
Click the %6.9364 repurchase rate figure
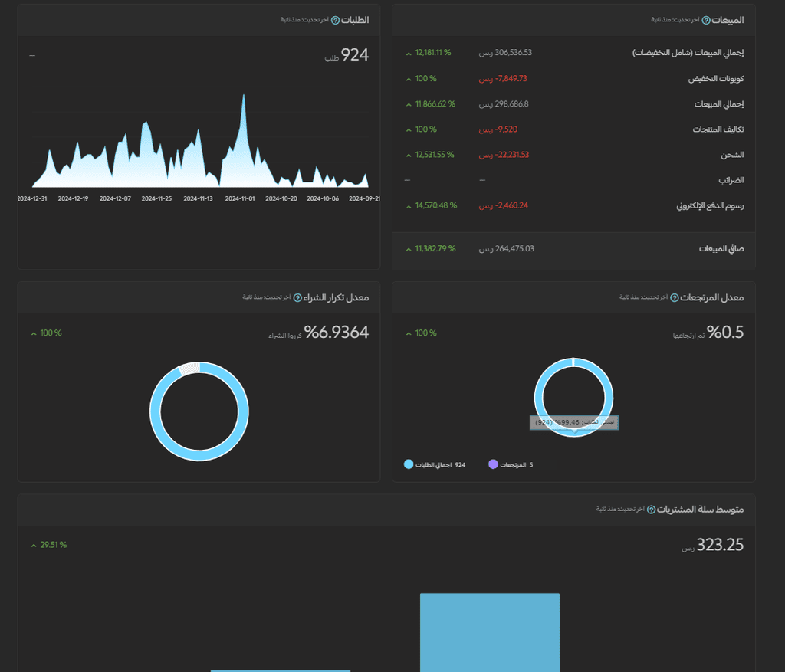pos(336,333)
